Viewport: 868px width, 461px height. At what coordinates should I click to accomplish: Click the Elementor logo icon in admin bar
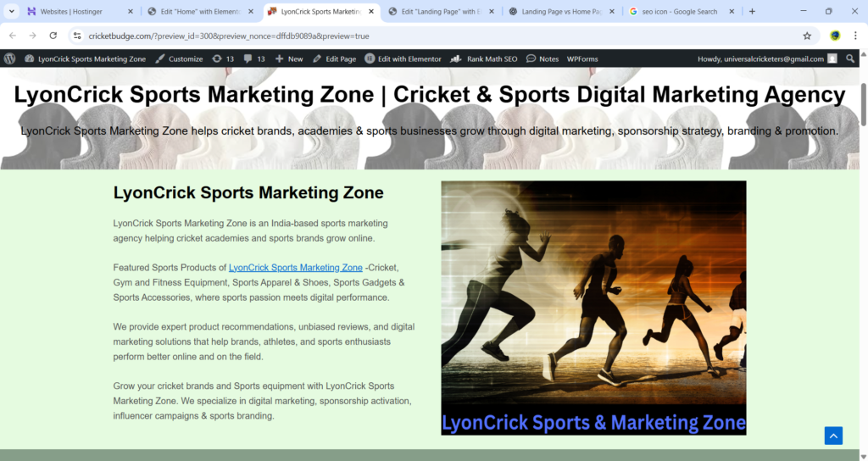370,58
